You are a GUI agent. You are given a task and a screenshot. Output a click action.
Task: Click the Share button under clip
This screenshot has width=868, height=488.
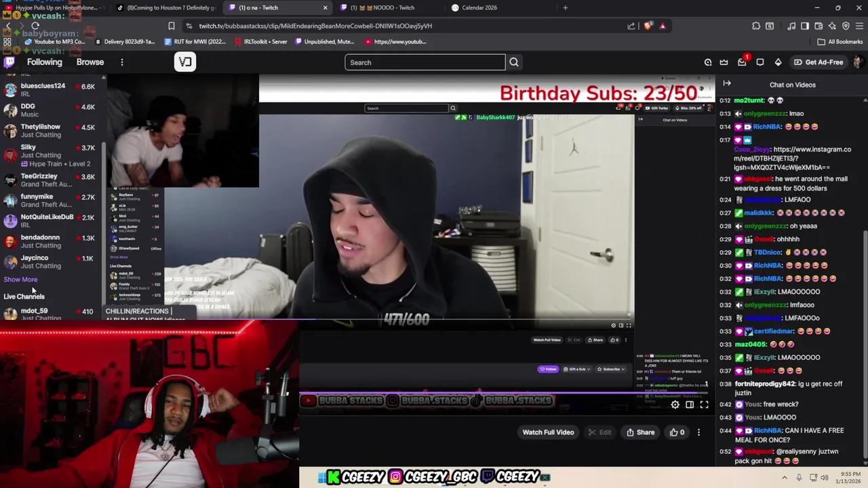(x=640, y=432)
